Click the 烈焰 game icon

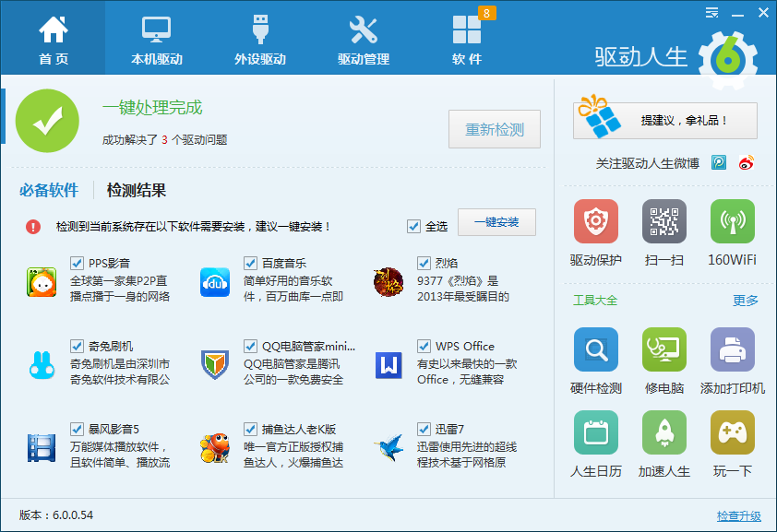(388, 282)
